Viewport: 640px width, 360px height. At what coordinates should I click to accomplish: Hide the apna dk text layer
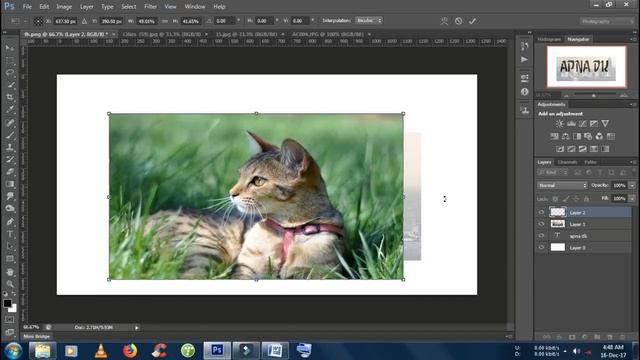(542, 236)
